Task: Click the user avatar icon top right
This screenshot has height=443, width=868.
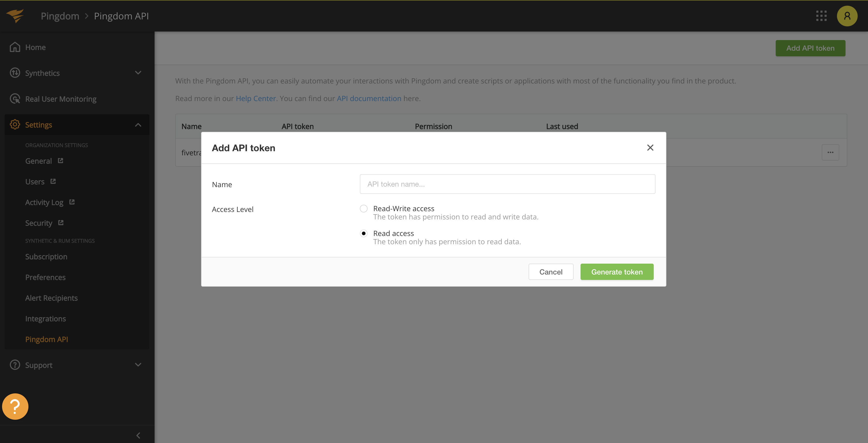Action: pos(847,15)
